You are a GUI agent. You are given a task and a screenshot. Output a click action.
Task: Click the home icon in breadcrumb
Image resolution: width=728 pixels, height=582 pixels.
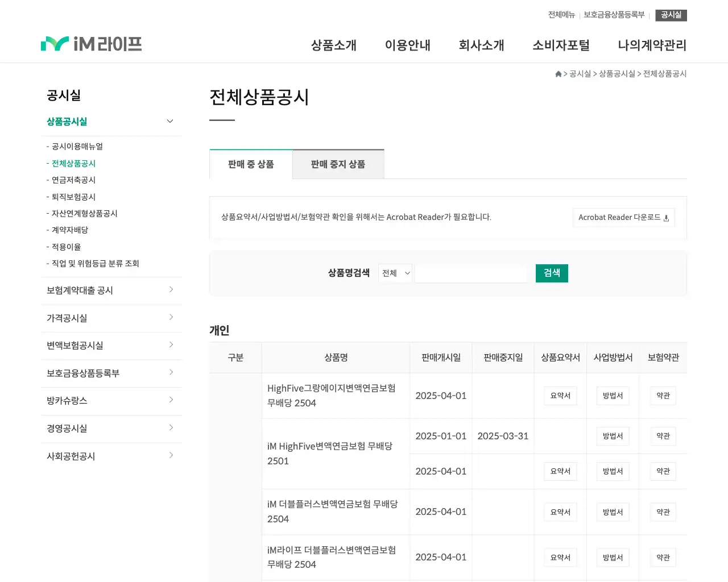(559, 74)
